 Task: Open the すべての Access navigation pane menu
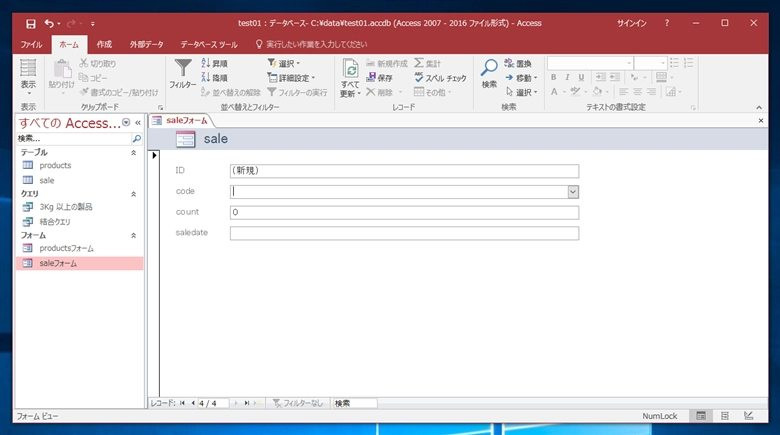pos(126,122)
